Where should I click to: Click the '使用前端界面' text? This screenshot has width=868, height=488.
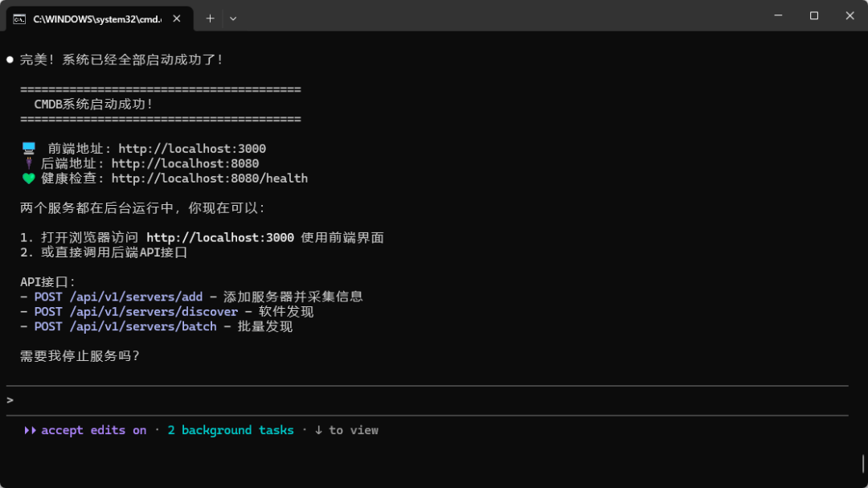(x=342, y=238)
